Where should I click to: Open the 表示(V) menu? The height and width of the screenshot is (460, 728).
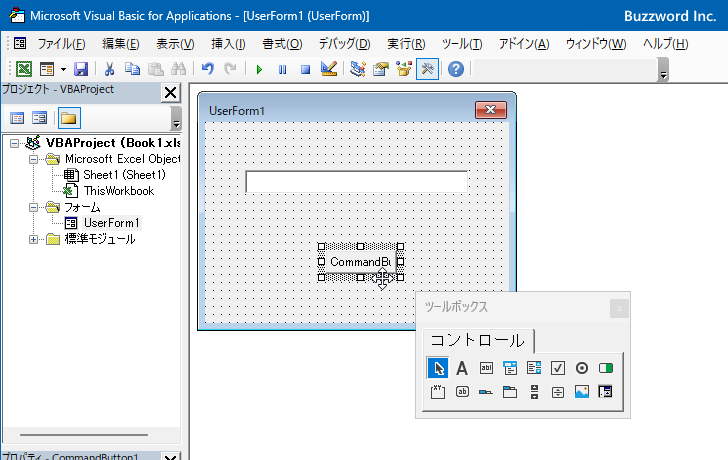coord(175,44)
